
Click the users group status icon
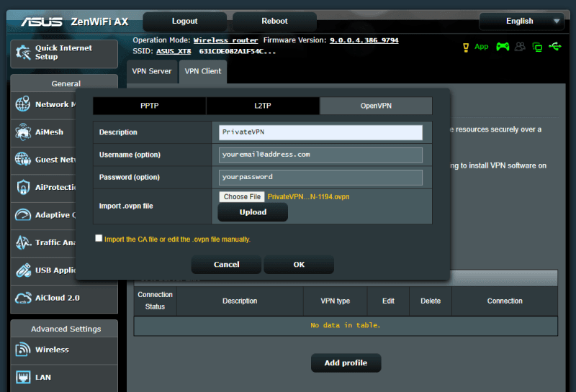tap(520, 47)
